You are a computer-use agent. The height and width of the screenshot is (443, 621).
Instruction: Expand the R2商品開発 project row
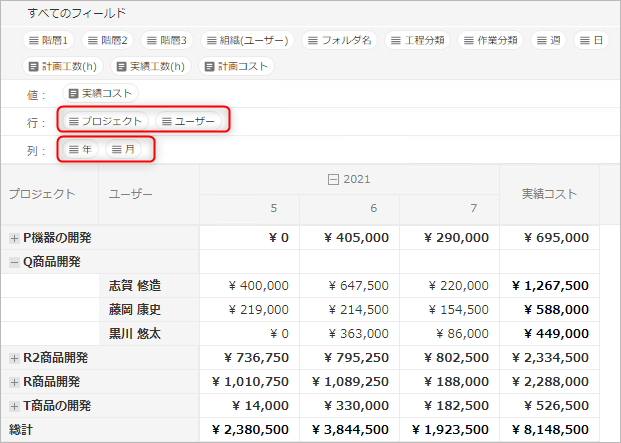[x=14, y=358]
